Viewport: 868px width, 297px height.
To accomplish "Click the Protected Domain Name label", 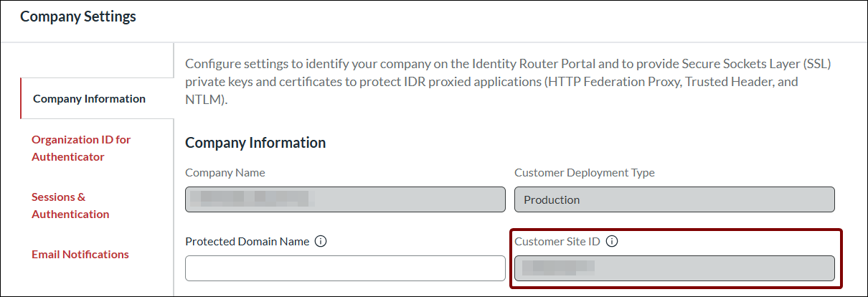I will coord(247,242).
